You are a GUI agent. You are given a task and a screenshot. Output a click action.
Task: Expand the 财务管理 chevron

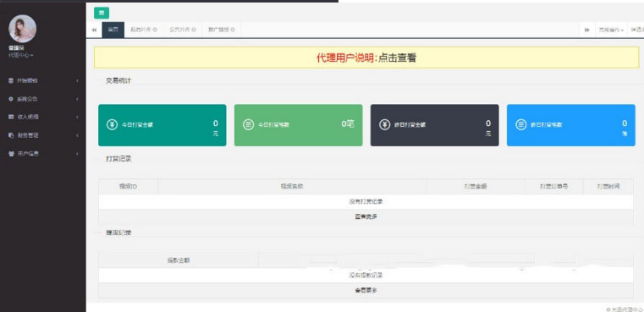pyautogui.click(x=78, y=135)
